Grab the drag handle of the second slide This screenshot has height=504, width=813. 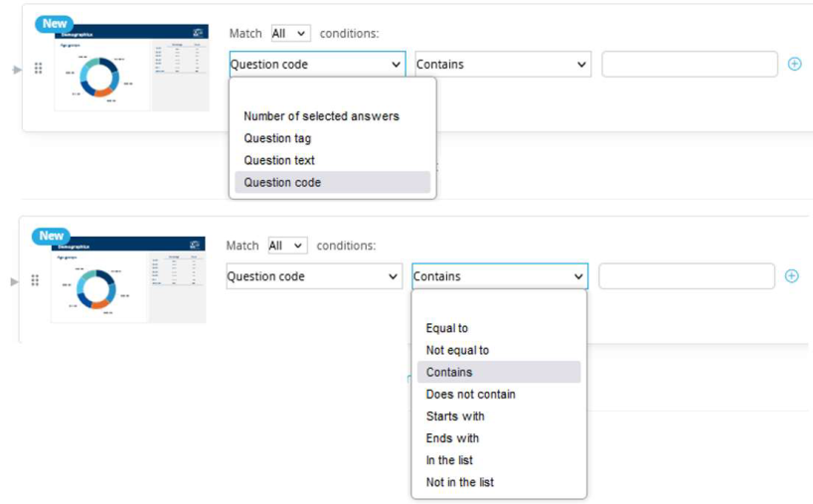(x=35, y=280)
